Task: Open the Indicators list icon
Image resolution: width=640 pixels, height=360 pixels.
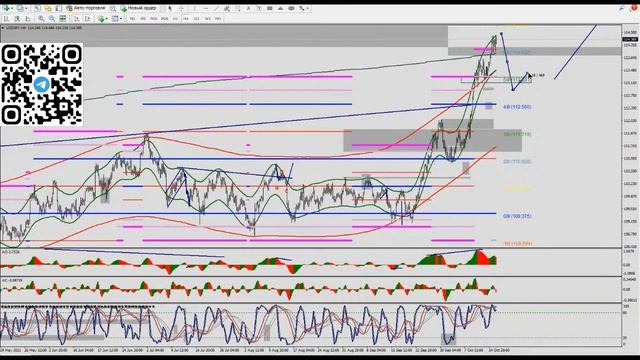Action: click(x=101, y=18)
